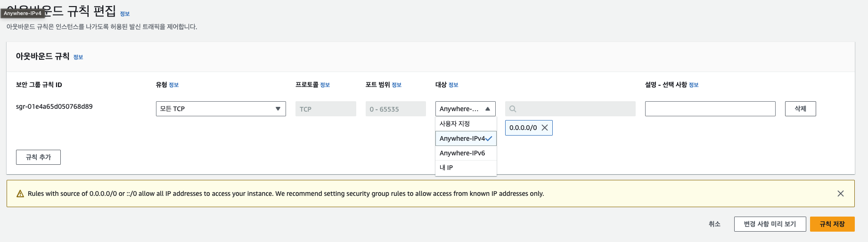Open 정보 link next to 대상 header
The image size is (868, 242).
453,85
